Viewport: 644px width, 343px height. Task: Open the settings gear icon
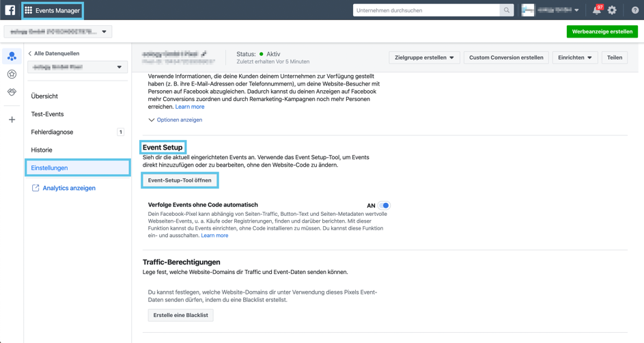point(612,10)
